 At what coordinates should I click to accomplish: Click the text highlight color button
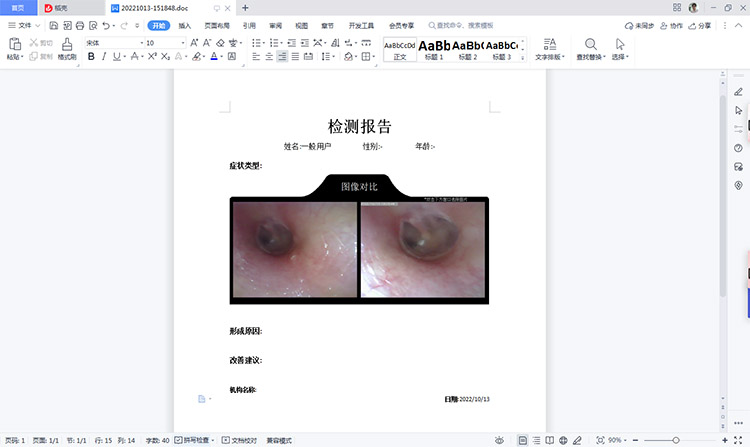coord(196,56)
